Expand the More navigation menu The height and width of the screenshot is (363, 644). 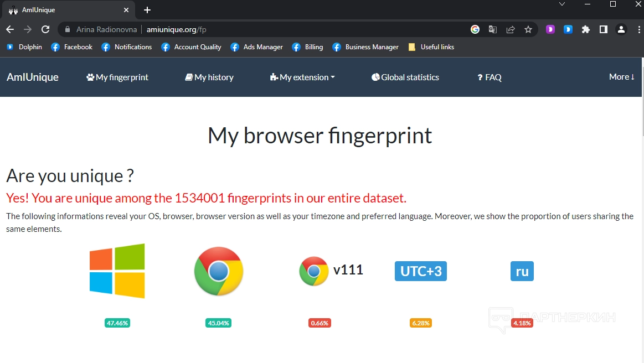621,77
